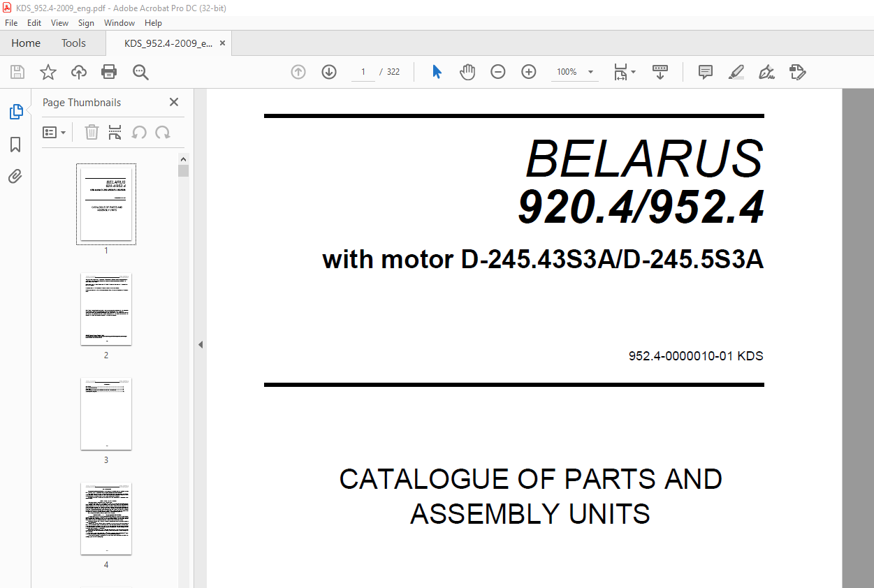The width and height of the screenshot is (874, 588).
Task: Click the '952.4-0000010-01 KDS' code text
Action: [696, 356]
